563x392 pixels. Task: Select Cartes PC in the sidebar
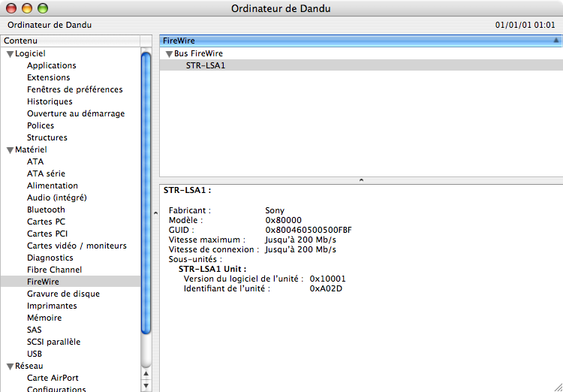[x=46, y=222]
